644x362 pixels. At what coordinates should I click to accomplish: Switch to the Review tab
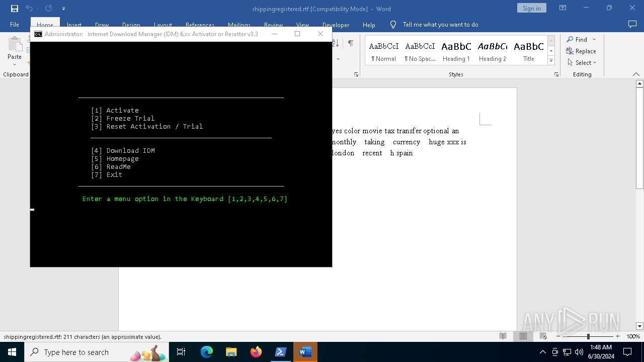(x=273, y=25)
